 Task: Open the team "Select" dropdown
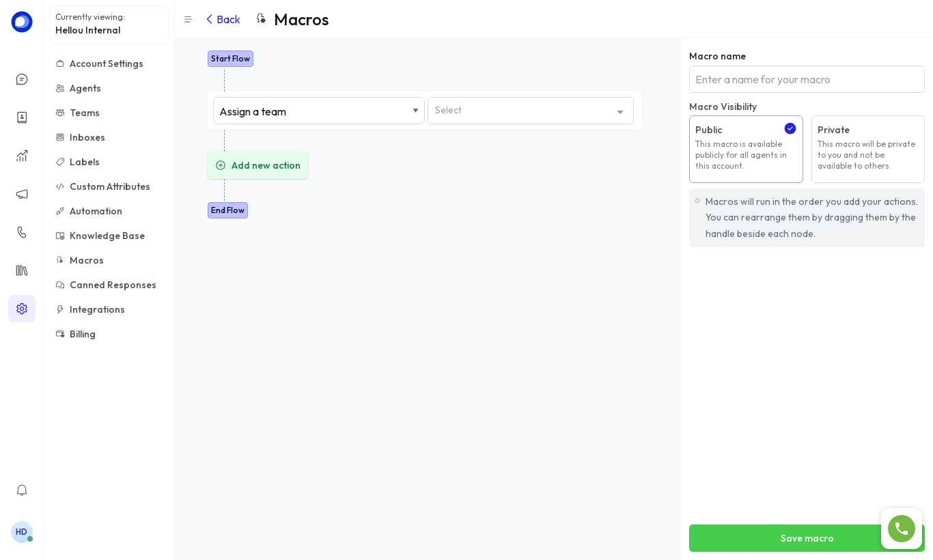click(531, 111)
